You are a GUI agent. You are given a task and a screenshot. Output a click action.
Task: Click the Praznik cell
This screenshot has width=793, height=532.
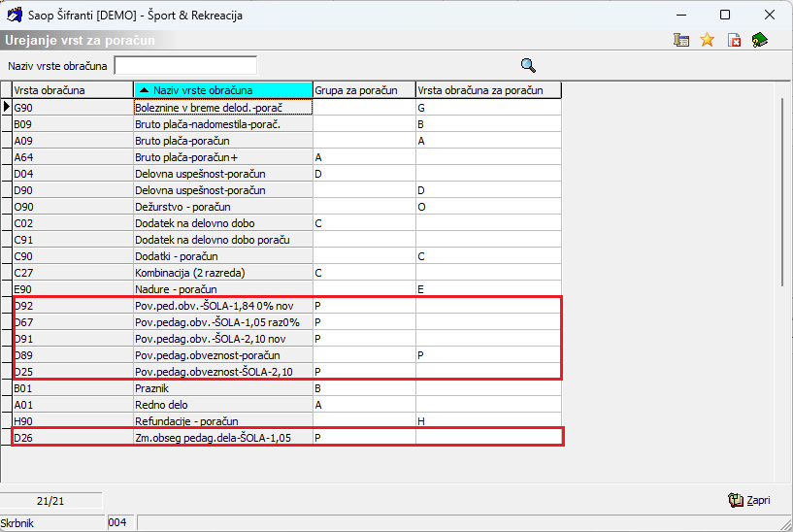(x=223, y=388)
